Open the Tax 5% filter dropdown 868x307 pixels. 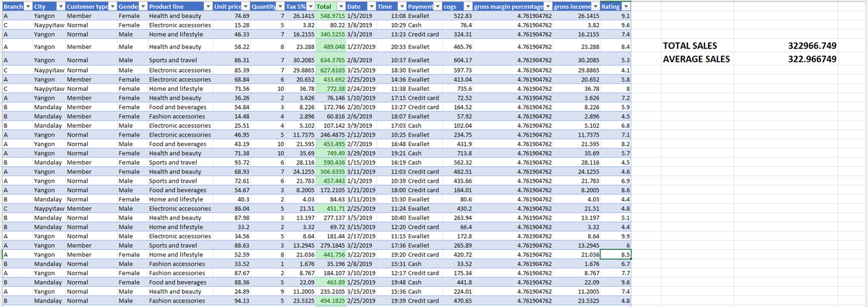click(310, 7)
